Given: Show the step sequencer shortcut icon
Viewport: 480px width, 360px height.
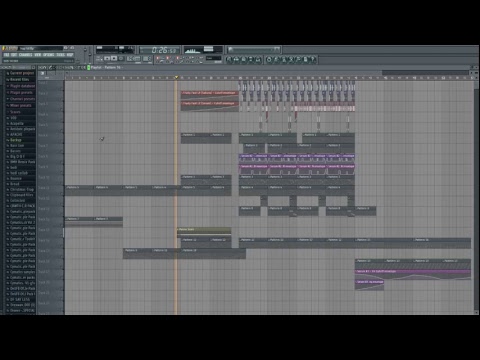Looking at the screenshot, I should (236, 60).
